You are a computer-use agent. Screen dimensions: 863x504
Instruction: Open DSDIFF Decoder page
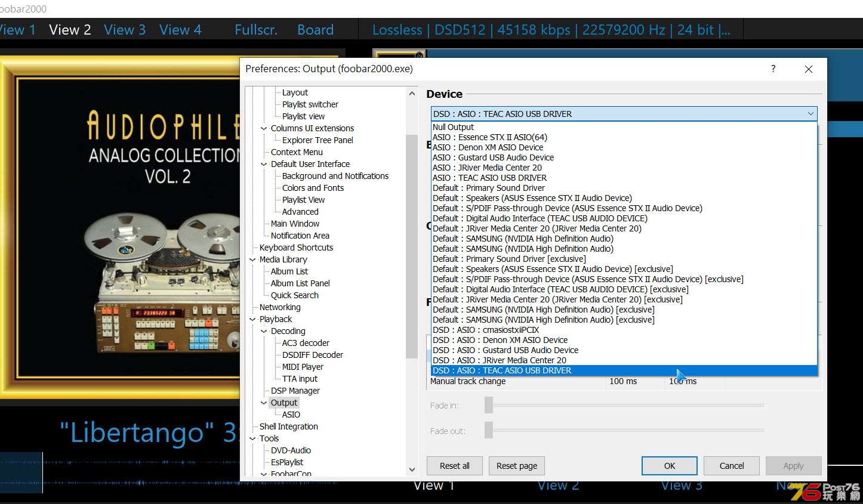[x=312, y=355]
